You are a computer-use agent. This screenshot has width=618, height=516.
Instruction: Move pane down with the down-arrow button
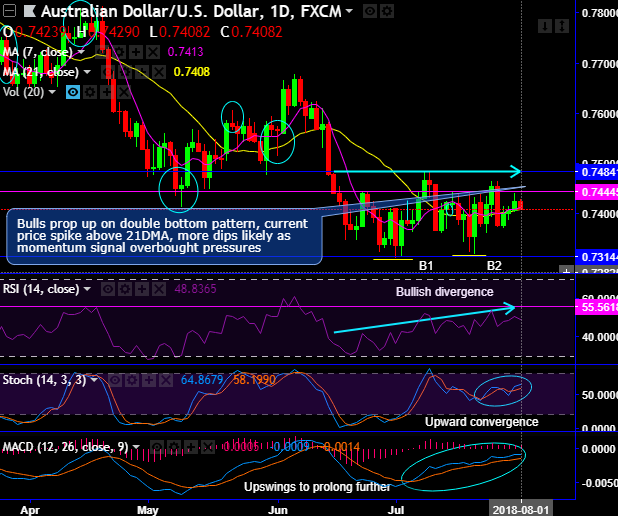[545, 26]
